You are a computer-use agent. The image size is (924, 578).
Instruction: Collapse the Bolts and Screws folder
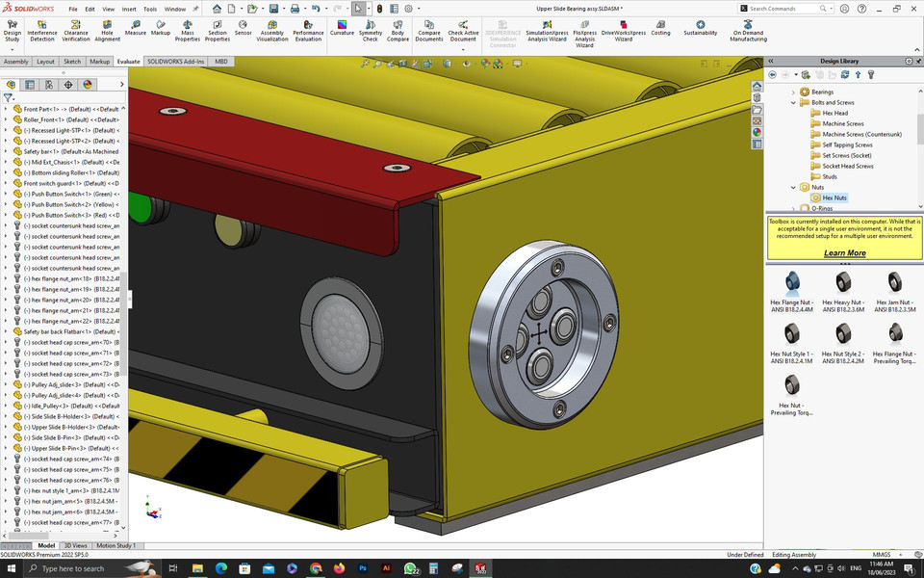click(793, 101)
